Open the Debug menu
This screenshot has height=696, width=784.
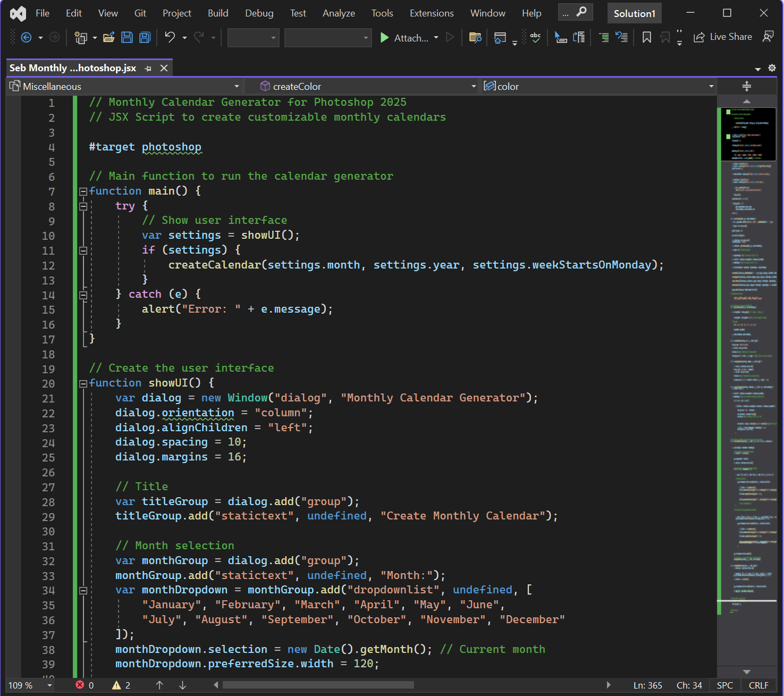pyautogui.click(x=259, y=13)
